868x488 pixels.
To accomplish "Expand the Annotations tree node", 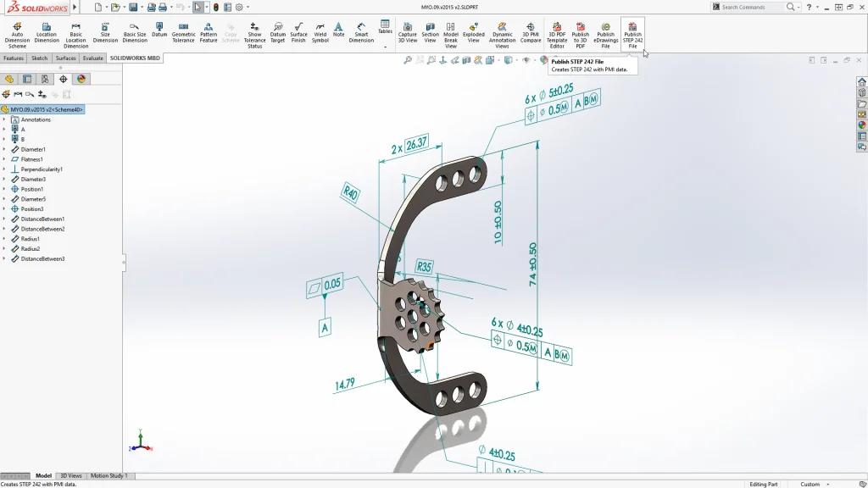I will click(x=4, y=119).
